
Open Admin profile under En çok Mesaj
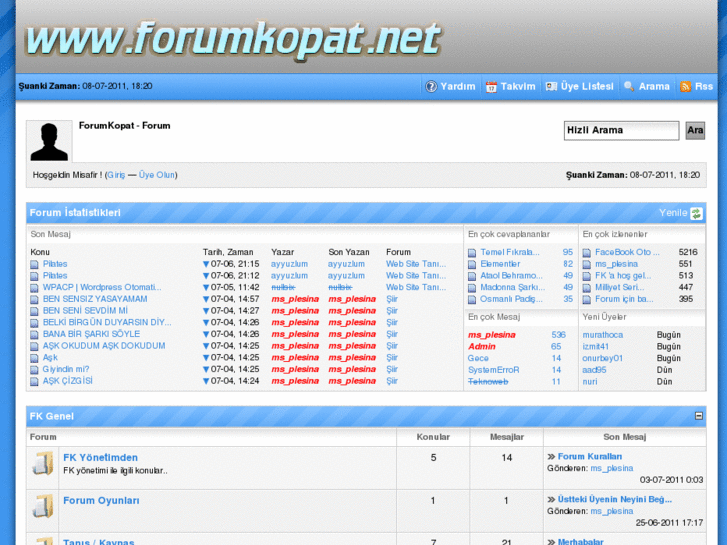(482, 347)
